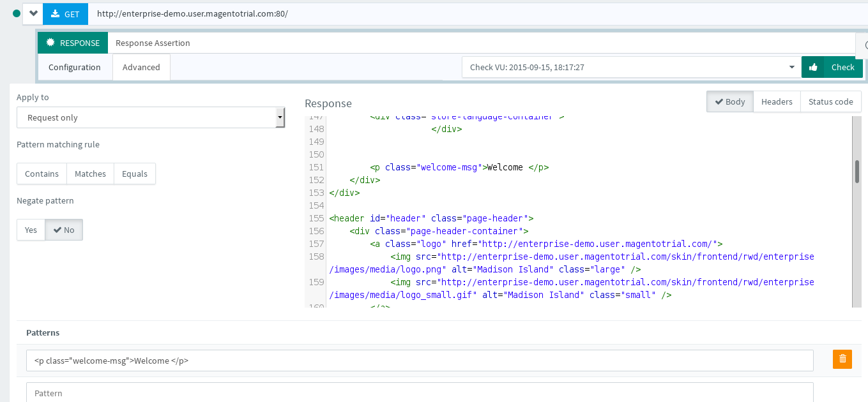Click the partially hidden icon at the far right of the Response Assertion bar
The height and width of the screenshot is (402, 868).
[x=864, y=45]
